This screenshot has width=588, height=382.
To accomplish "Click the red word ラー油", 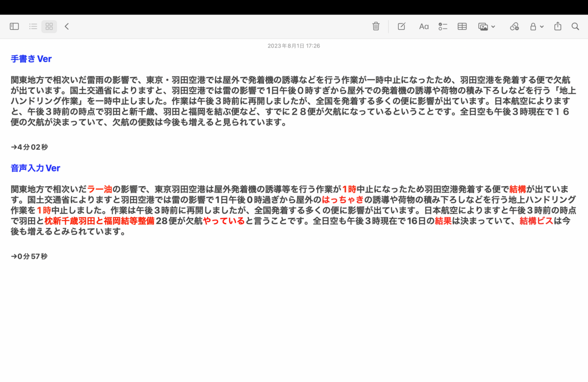I will [x=99, y=189].
